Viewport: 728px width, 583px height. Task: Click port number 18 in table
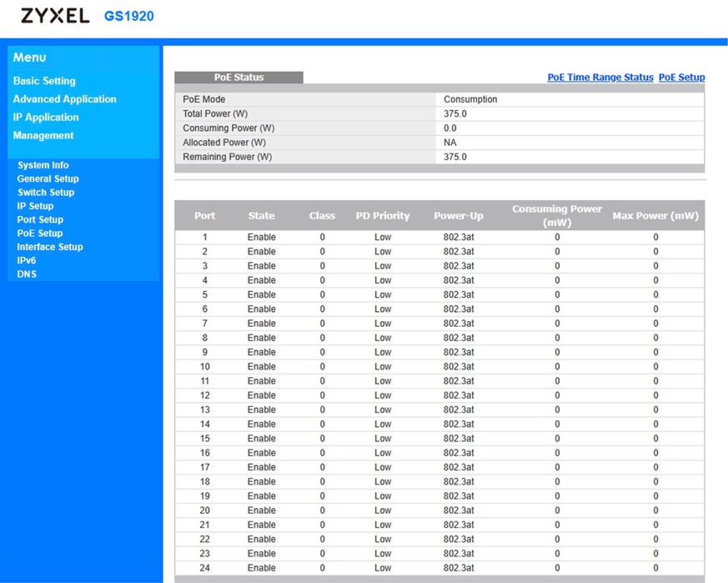pyautogui.click(x=205, y=482)
